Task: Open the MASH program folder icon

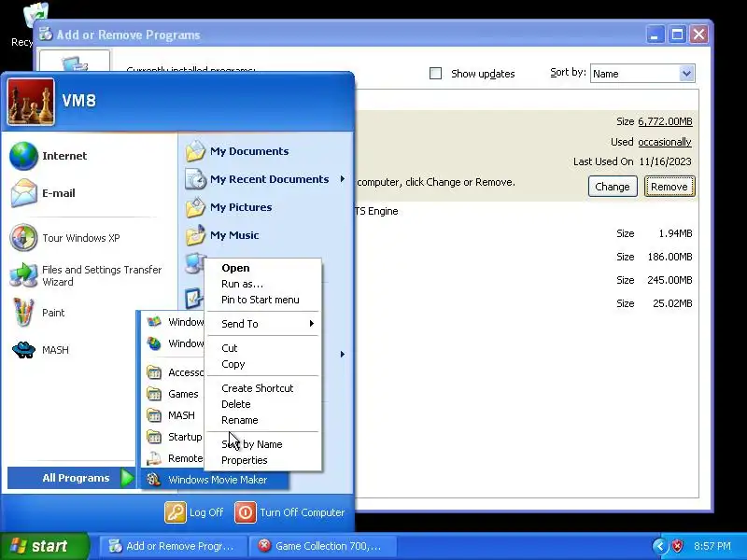Action: tap(153, 415)
